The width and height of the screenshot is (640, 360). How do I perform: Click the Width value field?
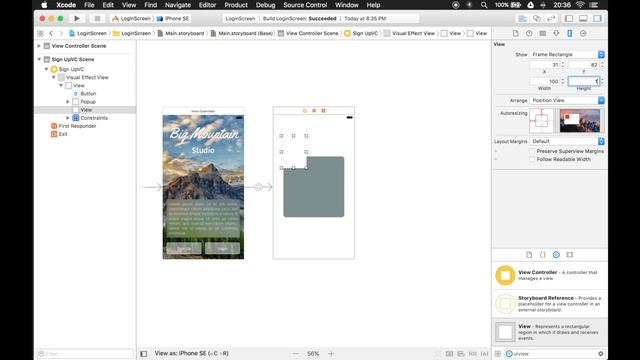coord(544,81)
